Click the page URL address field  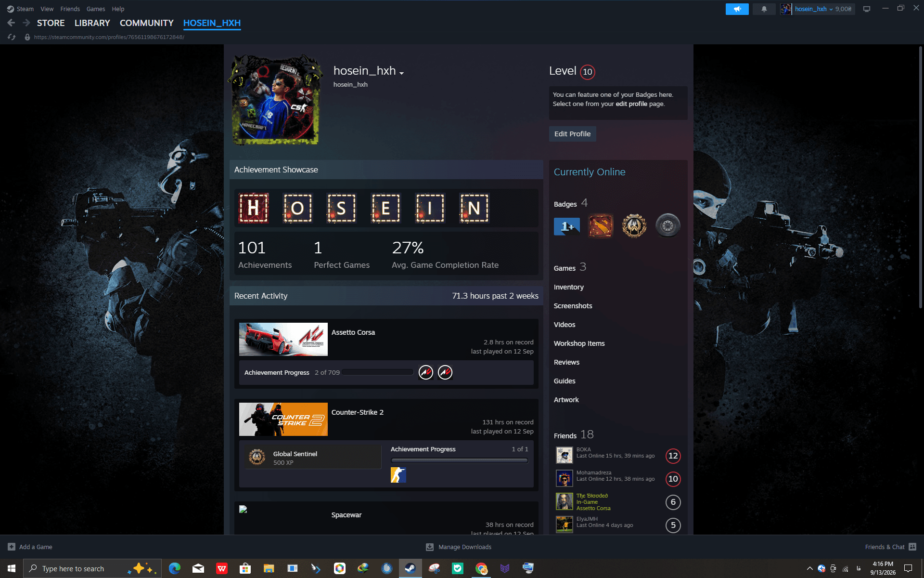pyautogui.click(x=109, y=37)
